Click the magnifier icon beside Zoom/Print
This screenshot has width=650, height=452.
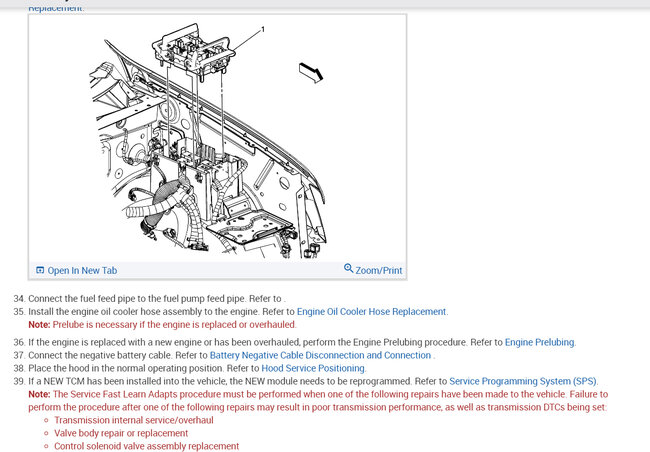point(348,268)
